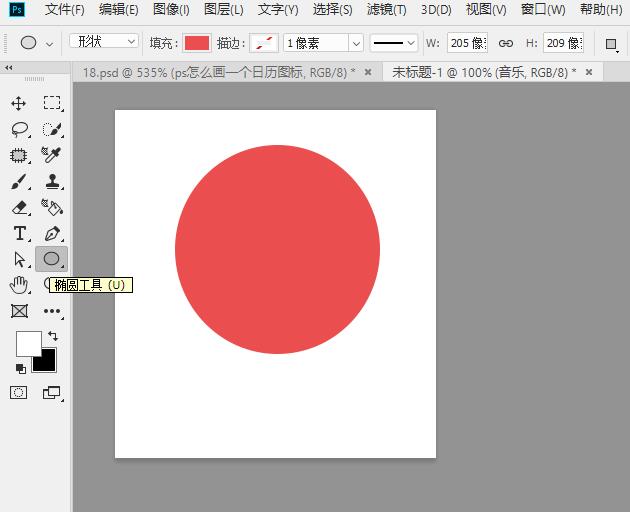Select the Horizontal Type tool
This screenshot has height=512, width=630.
[x=19, y=233]
